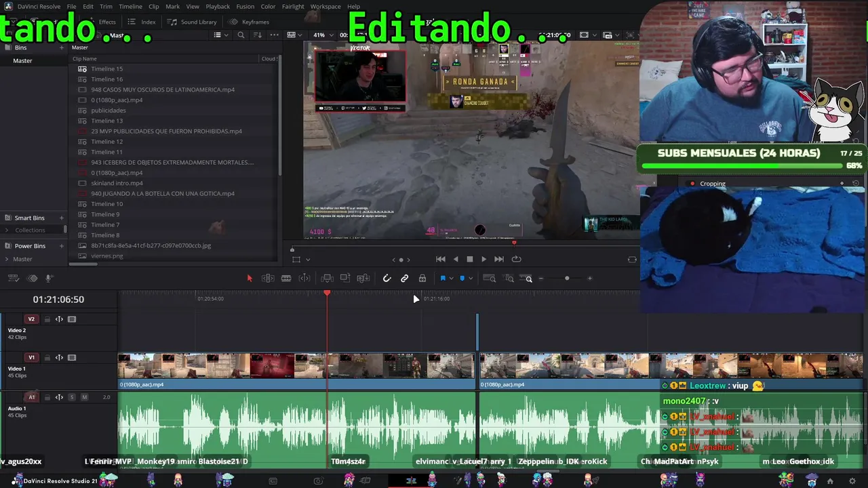Open the File menu
The image size is (868, 488).
pos(71,6)
